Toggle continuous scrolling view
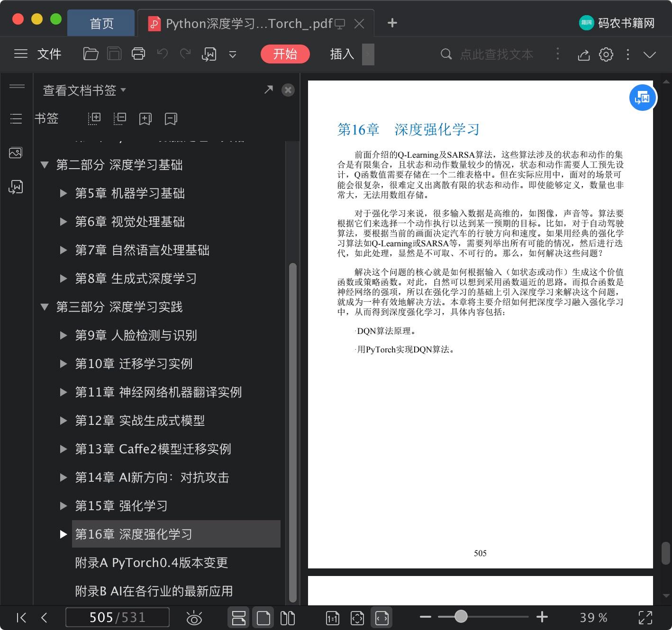Image resolution: width=672 pixels, height=630 pixels. (239, 618)
